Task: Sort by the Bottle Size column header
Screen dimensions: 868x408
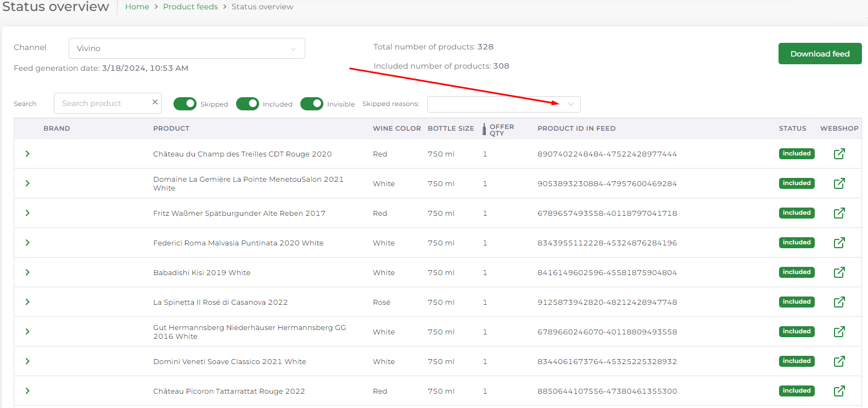Action: click(x=451, y=128)
